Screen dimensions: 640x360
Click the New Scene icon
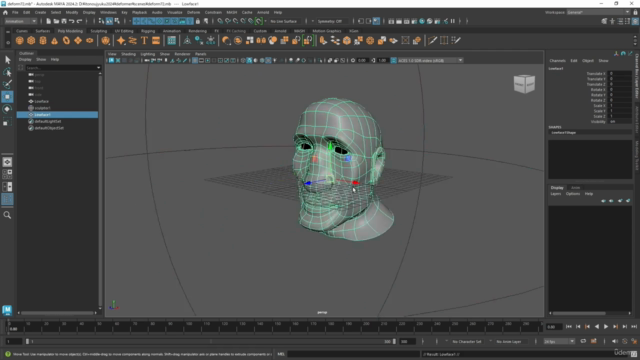(x=49, y=21)
